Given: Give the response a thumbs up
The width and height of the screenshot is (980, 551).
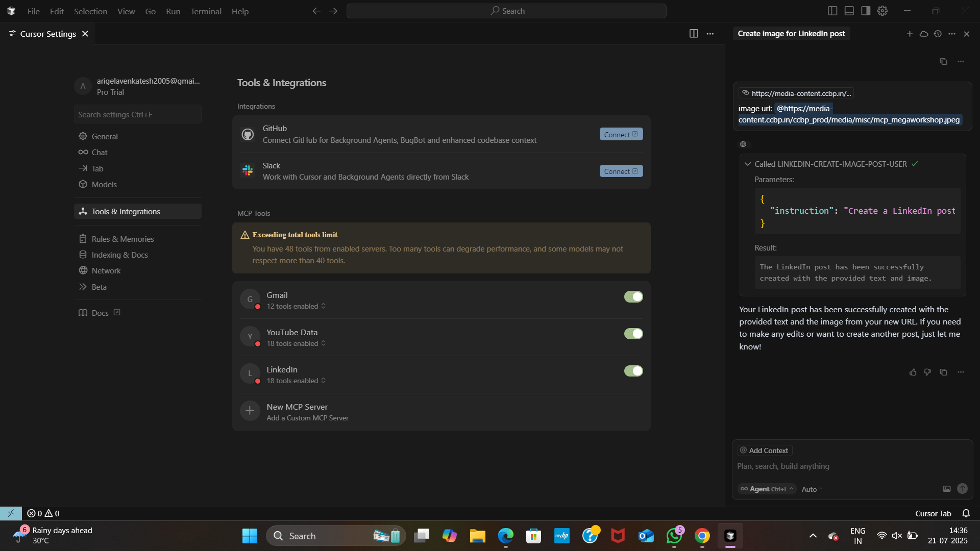Looking at the screenshot, I should (x=913, y=372).
